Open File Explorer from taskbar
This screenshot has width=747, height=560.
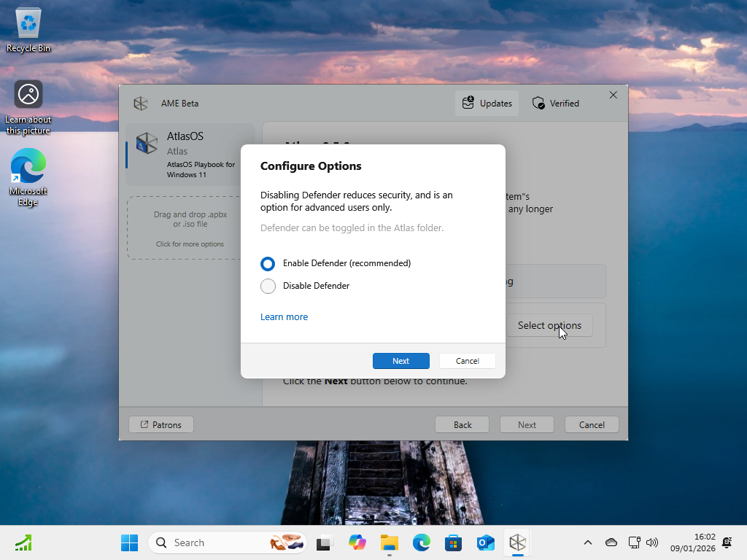(390, 542)
